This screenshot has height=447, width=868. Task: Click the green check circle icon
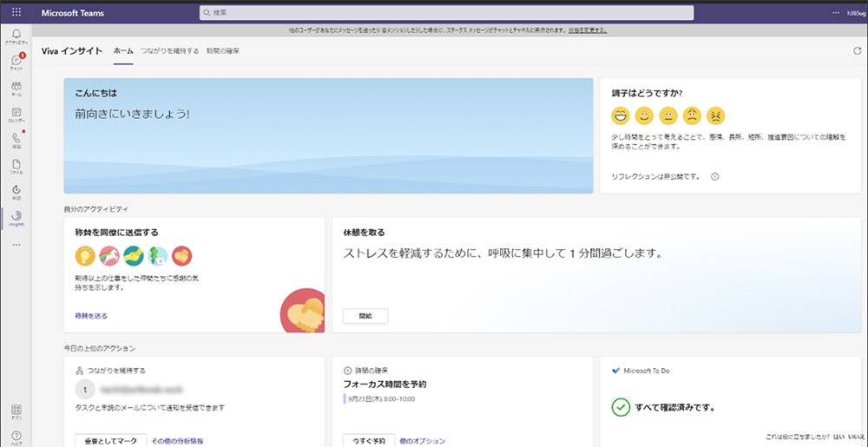point(621,408)
